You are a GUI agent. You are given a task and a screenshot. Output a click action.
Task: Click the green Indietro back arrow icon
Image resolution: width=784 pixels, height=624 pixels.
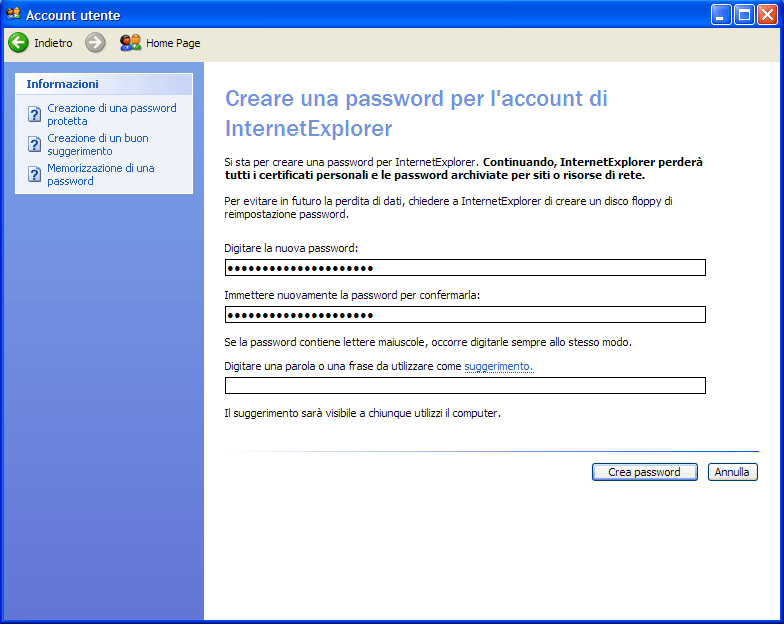coord(18,42)
